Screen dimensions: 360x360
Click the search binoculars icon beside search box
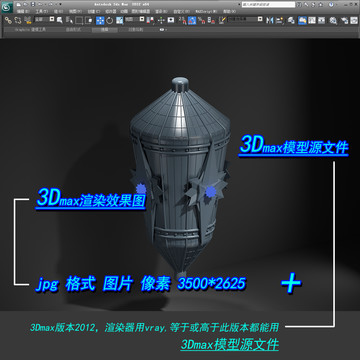coord(299,4)
